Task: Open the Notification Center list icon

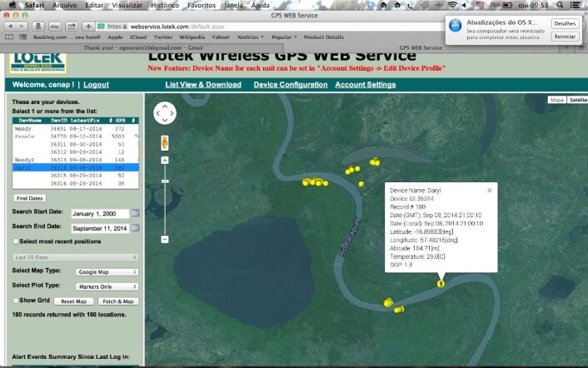Action: coord(574,5)
